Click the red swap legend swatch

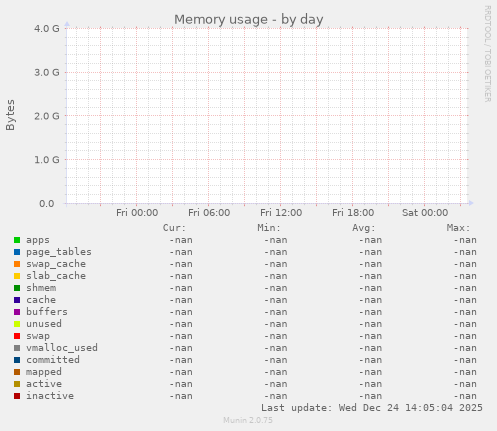tap(17, 336)
